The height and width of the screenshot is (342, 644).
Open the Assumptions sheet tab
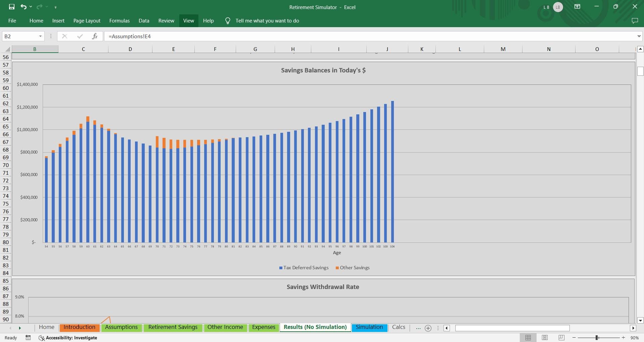(x=121, y=327)
